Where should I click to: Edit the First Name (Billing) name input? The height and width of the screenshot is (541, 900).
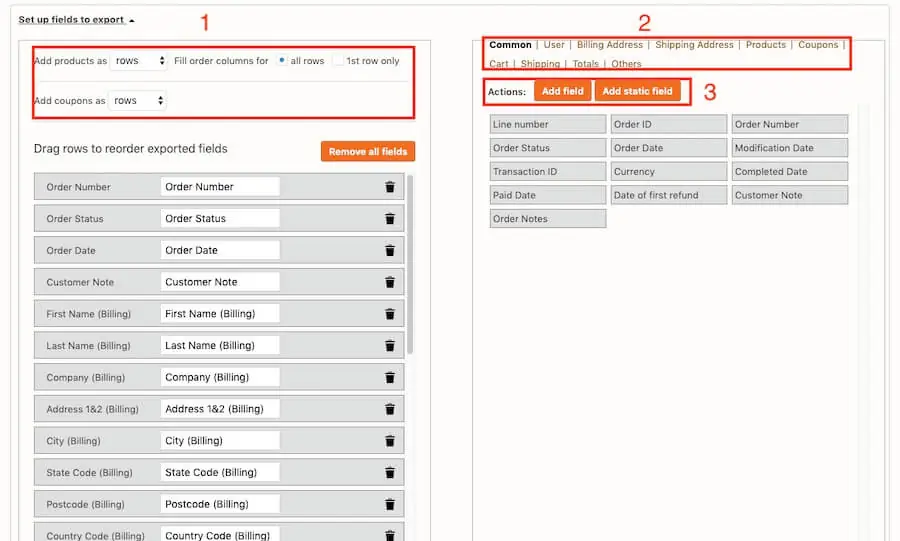220,314
